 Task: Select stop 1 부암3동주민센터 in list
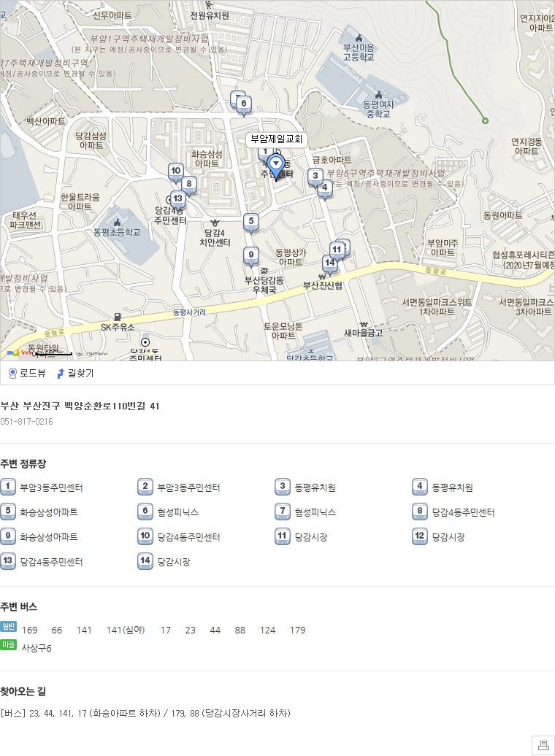coord(50,487)
